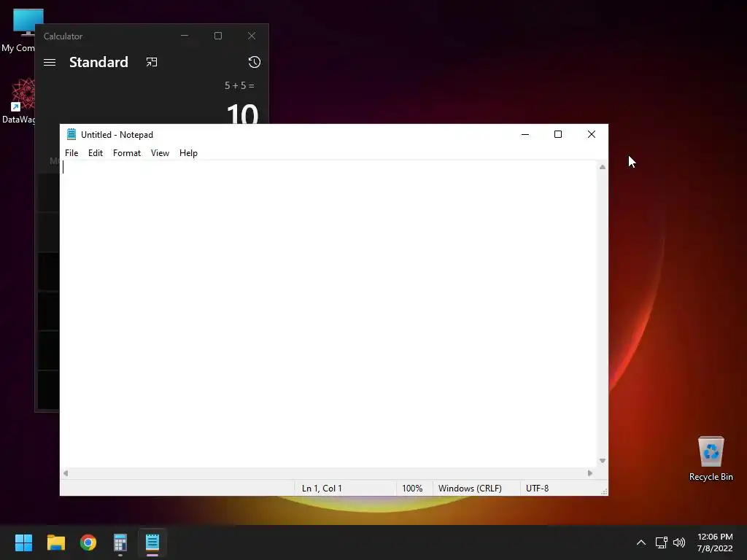Open the network status tray icon

click(661, 542)
